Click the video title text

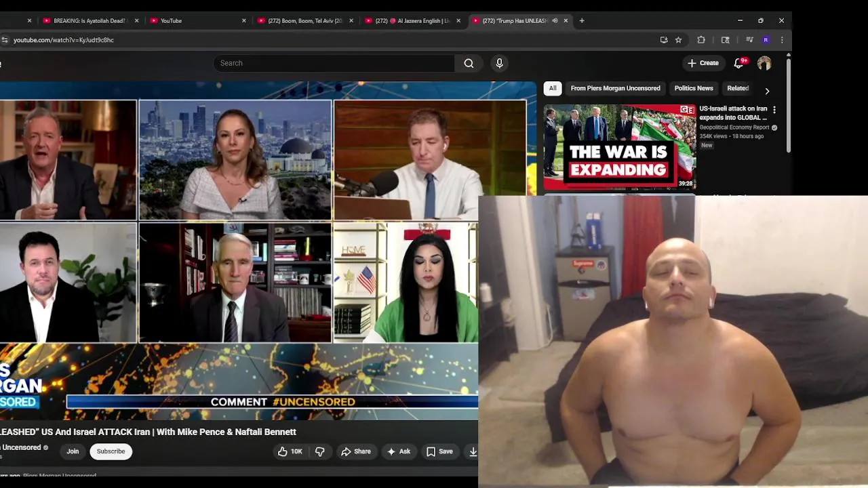pyautogui.click(x=148, y=432)
